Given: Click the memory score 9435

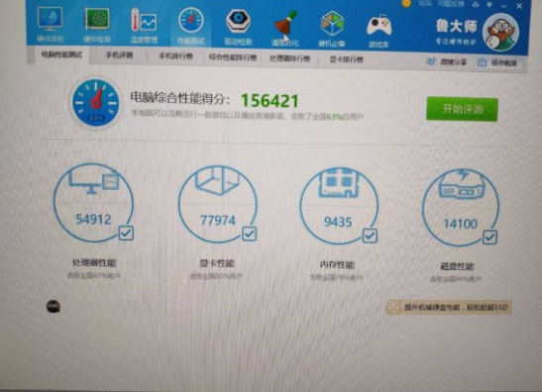Looking at the screenshot, I should 338,222.
